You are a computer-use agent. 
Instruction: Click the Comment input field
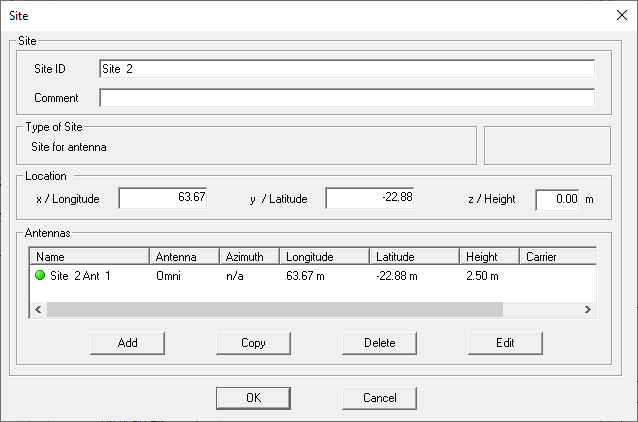346,98
